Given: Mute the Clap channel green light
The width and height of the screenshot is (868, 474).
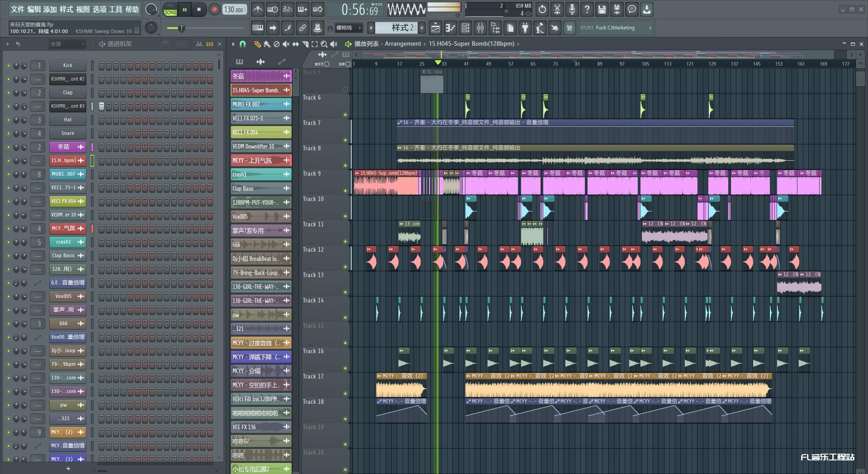Looking at the screenshot, I should click(8, 93).
